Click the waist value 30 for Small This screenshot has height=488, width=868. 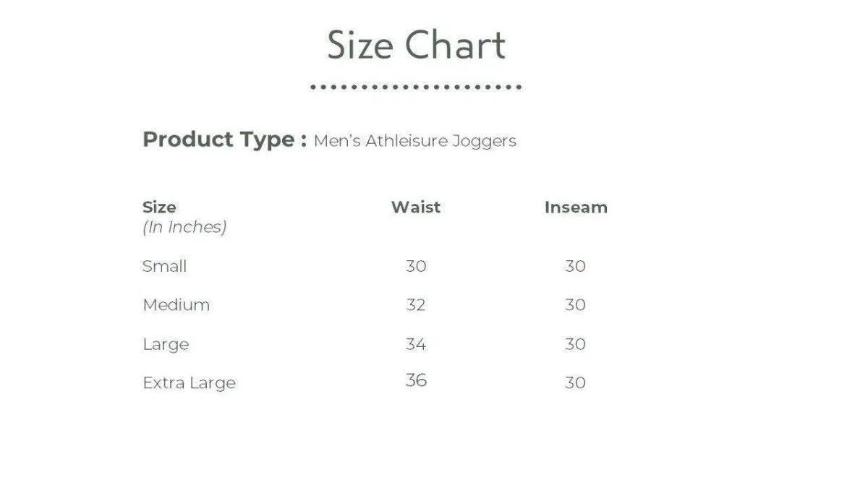point(416,266)
